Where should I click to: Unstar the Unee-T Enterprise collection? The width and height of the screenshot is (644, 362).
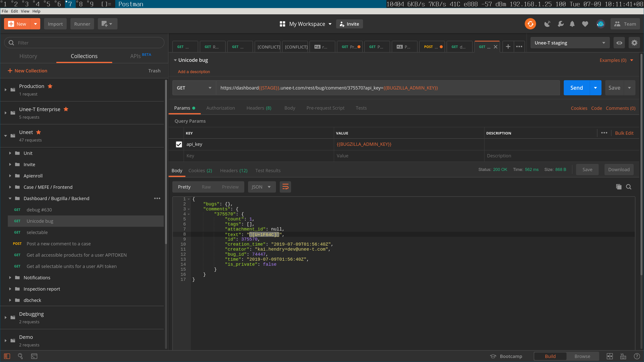pos(66,109)
